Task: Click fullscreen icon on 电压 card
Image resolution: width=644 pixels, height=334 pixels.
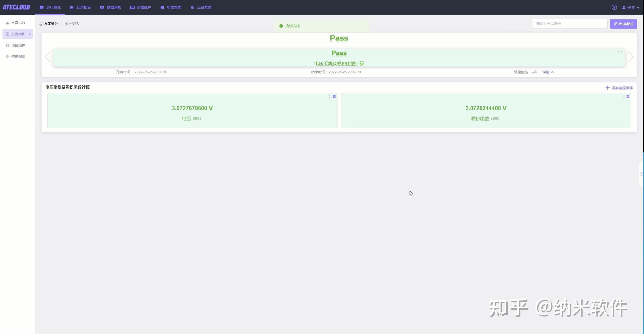Action: point(330,96)
